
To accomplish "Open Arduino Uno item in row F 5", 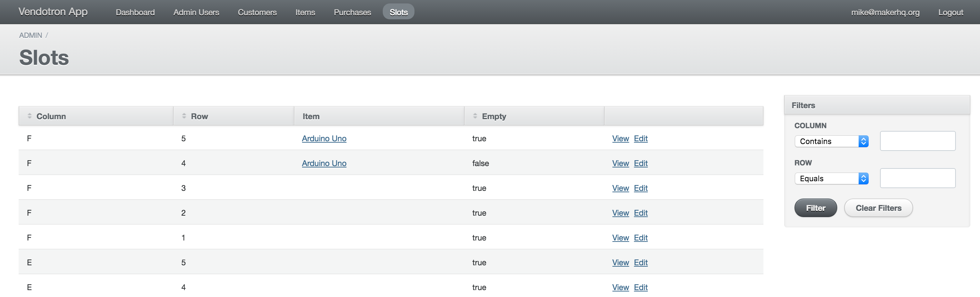I will (324, 139).
